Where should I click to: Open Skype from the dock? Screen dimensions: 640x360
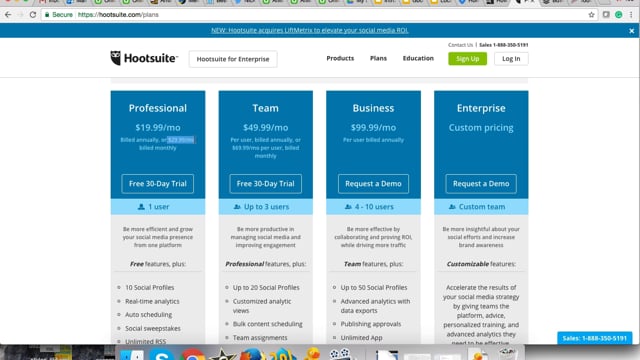coord(162,354)
